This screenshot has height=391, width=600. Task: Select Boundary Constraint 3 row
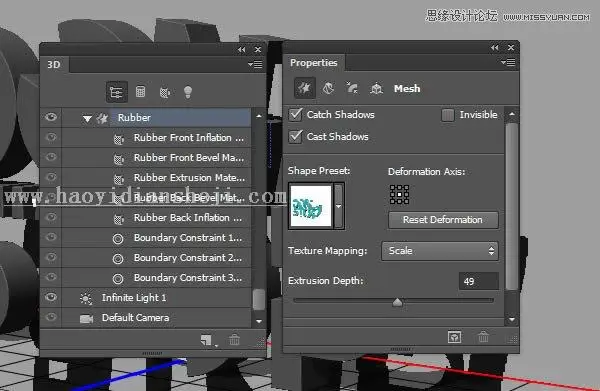click(x=145, y=278)
